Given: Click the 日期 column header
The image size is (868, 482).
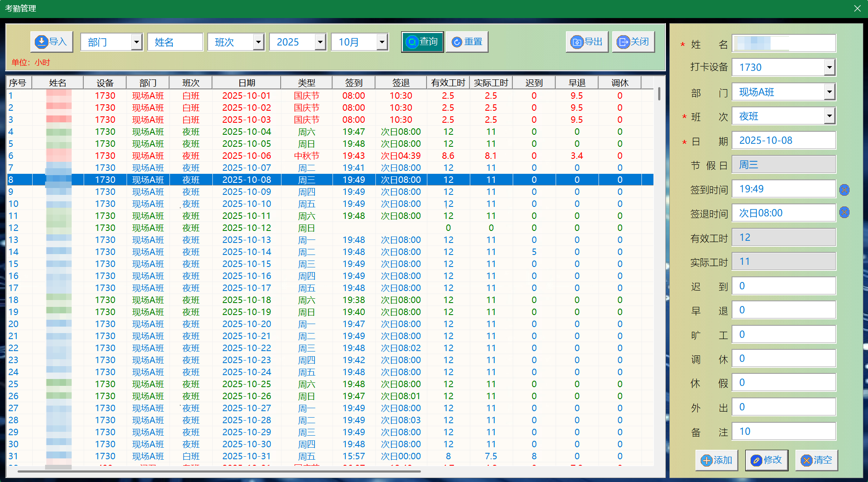Looking at the screenshot, I should click(247, 83).
